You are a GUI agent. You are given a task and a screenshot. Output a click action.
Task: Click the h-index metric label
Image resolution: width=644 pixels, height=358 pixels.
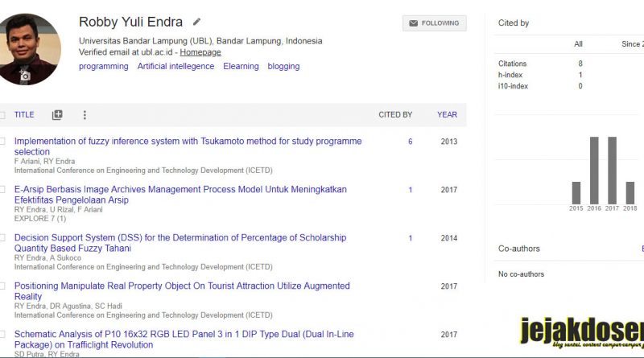pyautogui.click(x=510, y=75)
